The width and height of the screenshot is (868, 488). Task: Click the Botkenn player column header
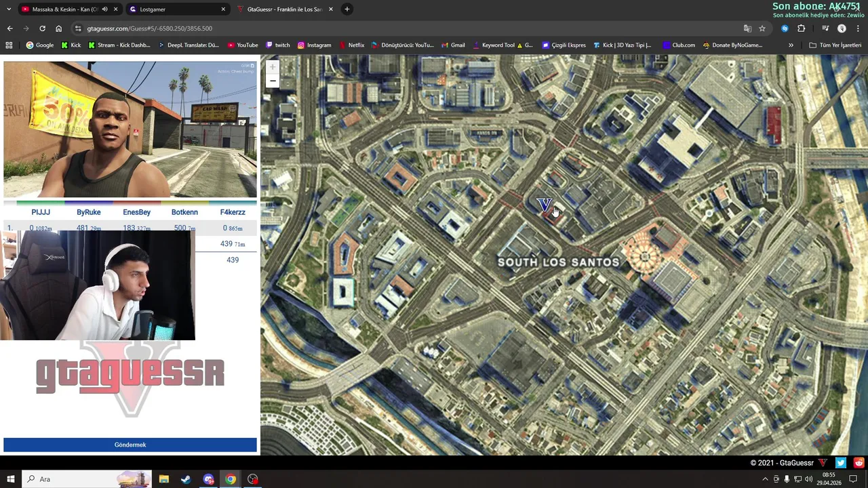click(x=184, y=212)
